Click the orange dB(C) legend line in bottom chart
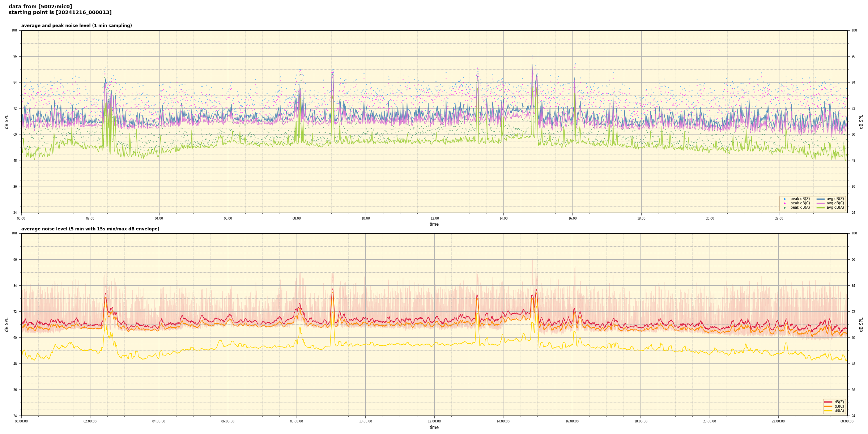Screen dimensions: 868x434 pyautogui.click(x=828, y=406)
